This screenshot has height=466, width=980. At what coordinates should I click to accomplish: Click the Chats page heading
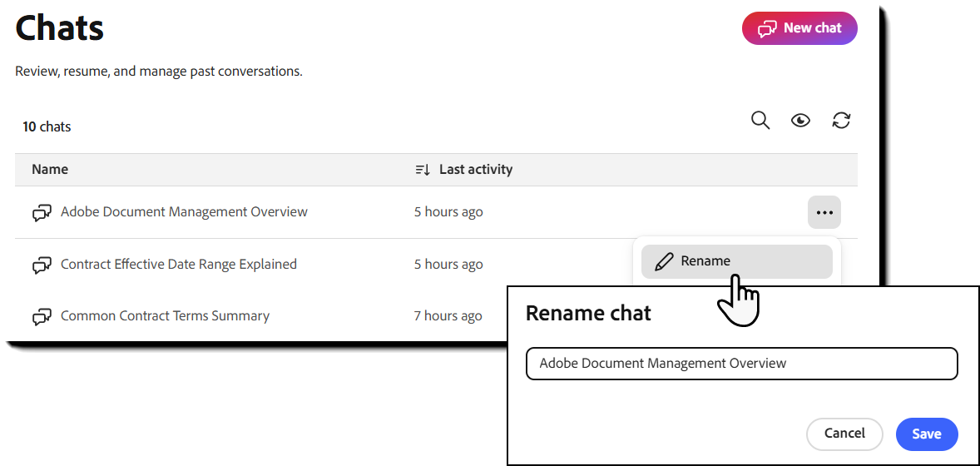coord(59,28)
